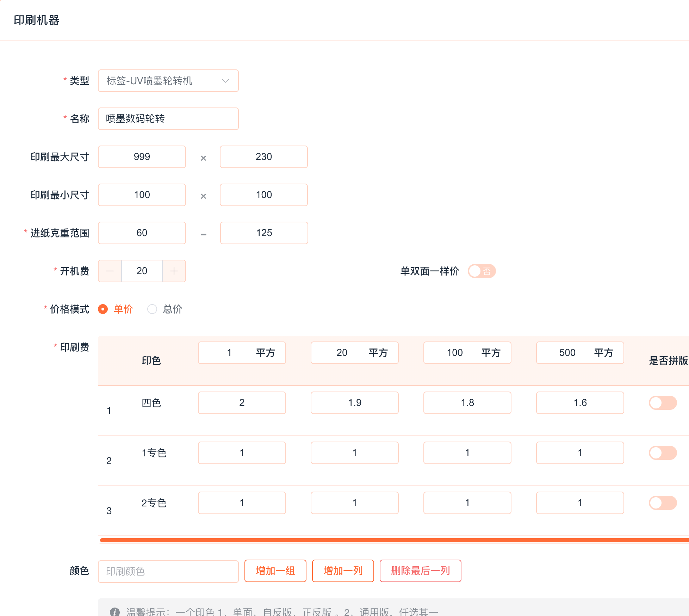This screenshot has width=689, height=616.
Task: Click the 名称 field containing 喷墨数码轮转
Action: pos(168,119)
